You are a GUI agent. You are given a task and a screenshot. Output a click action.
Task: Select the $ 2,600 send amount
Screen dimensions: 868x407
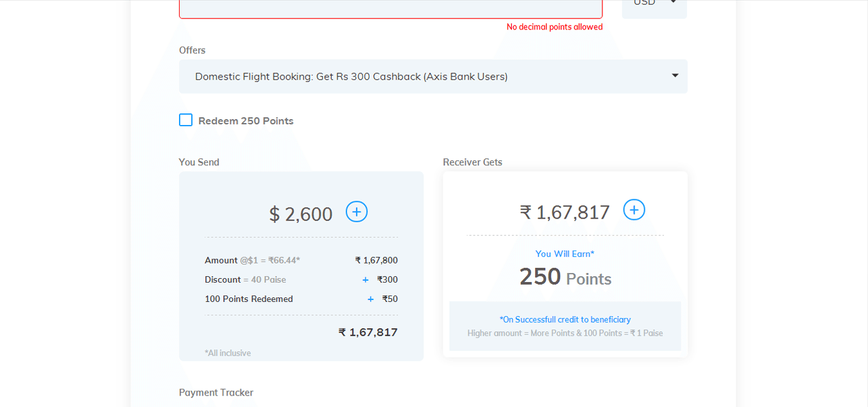pyautogui.click(x=301, y=213)
